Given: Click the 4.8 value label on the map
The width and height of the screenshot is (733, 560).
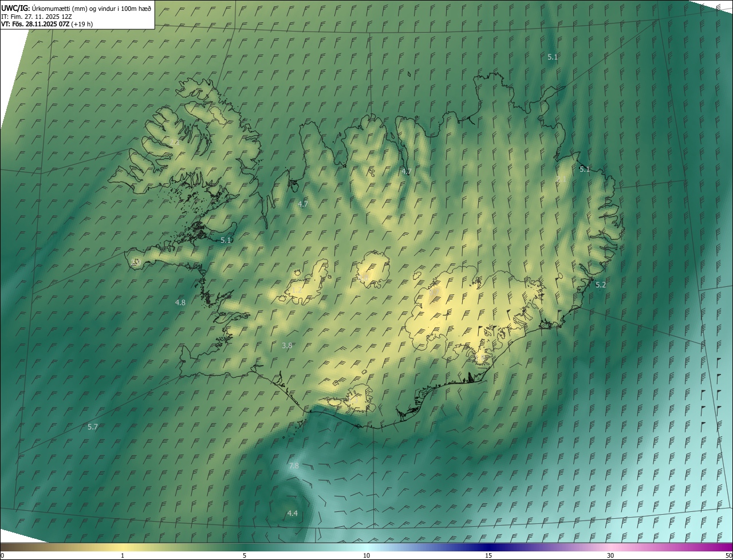Looking at the screenshot, I should coord(180,302).
